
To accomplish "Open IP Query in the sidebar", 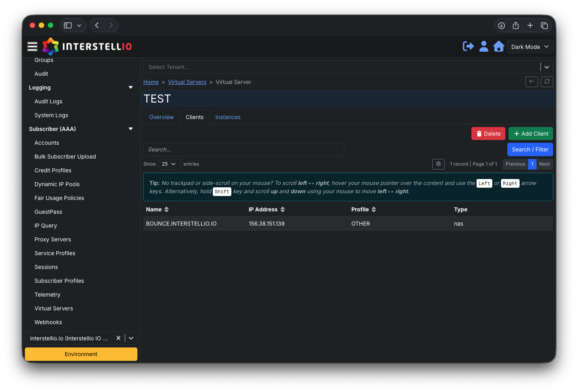I will tap(46, 226).
